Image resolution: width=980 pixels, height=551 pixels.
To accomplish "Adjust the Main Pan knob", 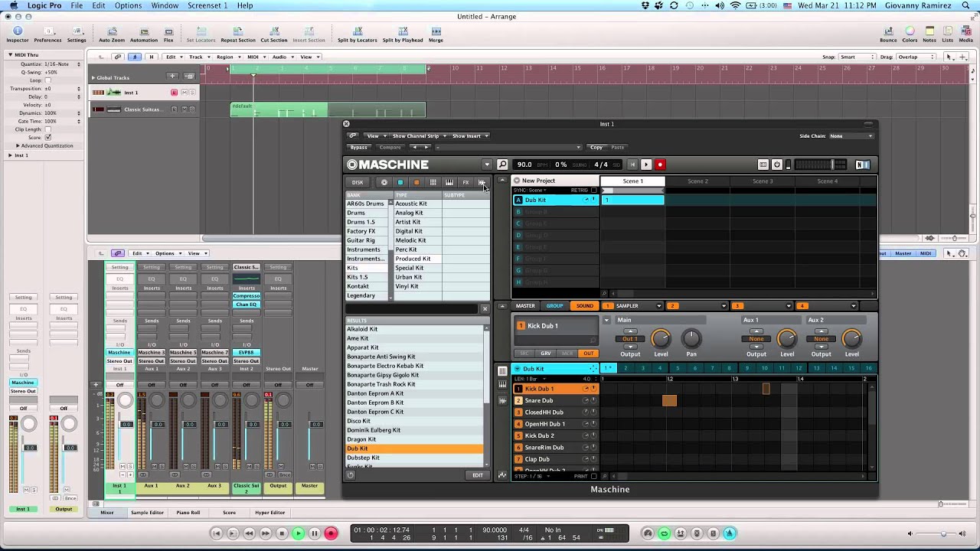I will tap(691, 337).
